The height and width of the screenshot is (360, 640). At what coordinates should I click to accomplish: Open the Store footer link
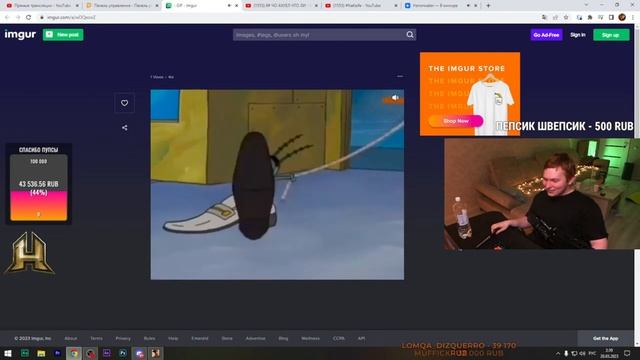pos(227,338)
